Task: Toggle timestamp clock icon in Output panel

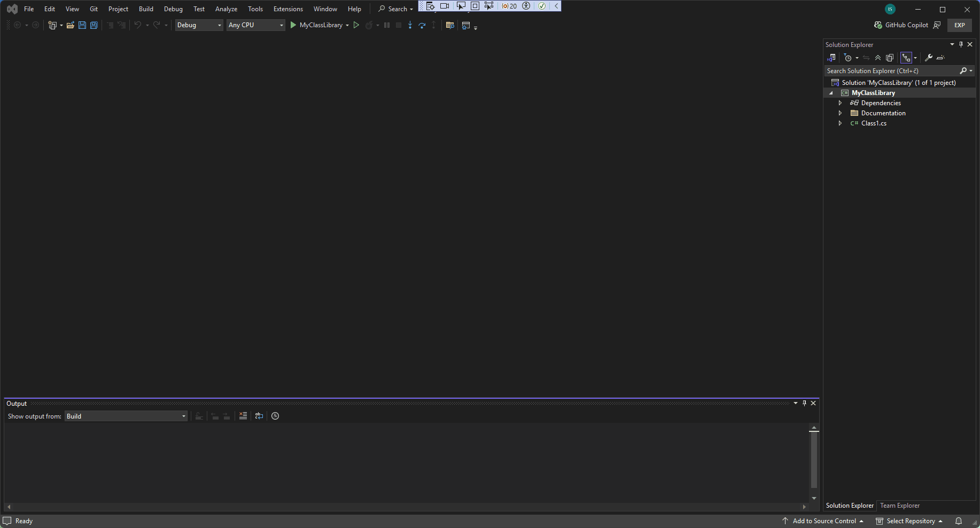Action: click(275, 416)
